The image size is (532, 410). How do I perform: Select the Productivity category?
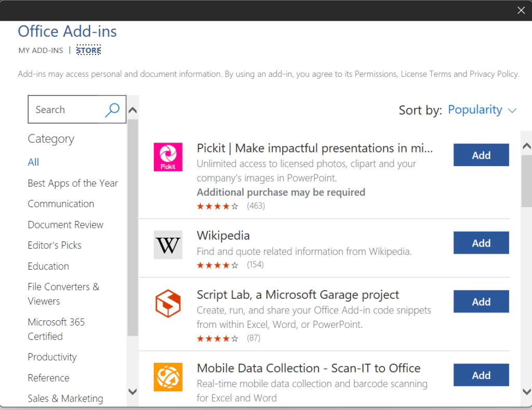52,357
